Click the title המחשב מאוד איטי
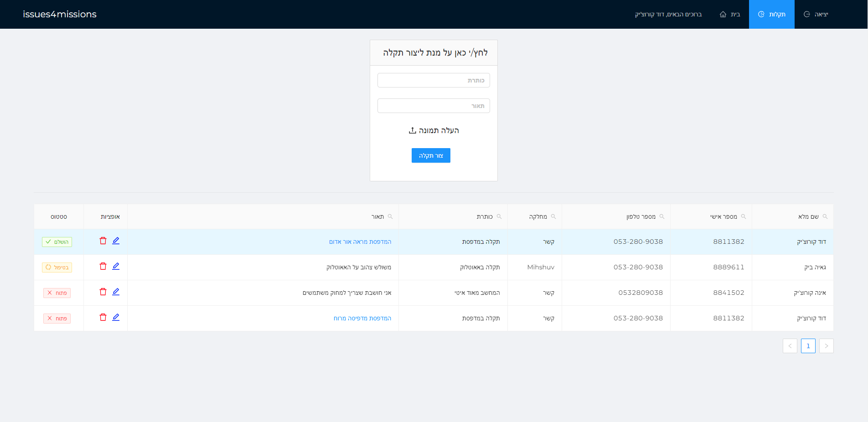Viewport: 868px width, 422px height. tap(477, 293)
